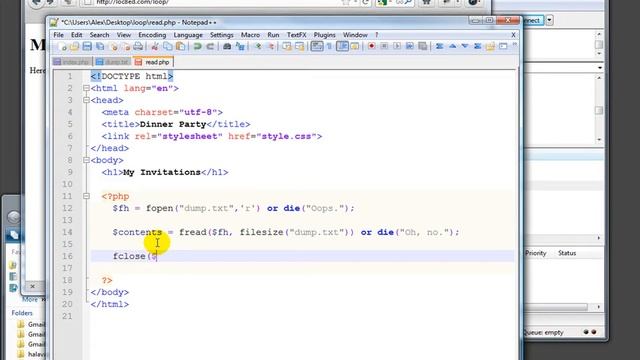Collapse the body fold on line 8

86,160
